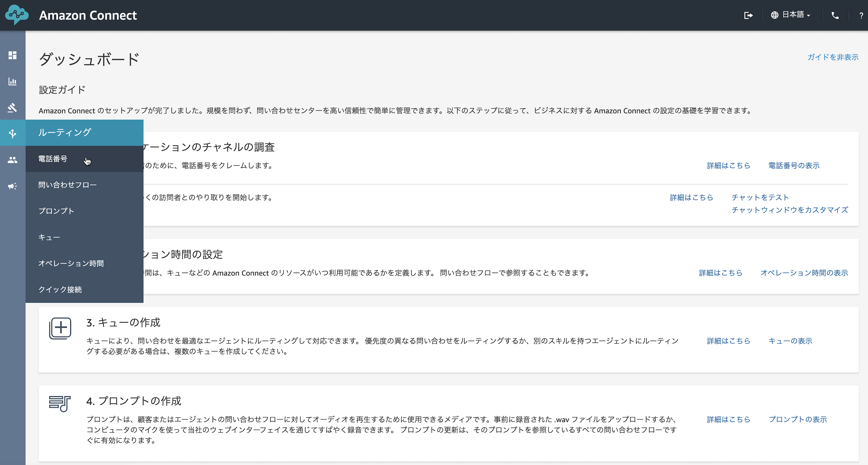
Task: Click the routing arrows sidebar icon
Action: (12, 134)
